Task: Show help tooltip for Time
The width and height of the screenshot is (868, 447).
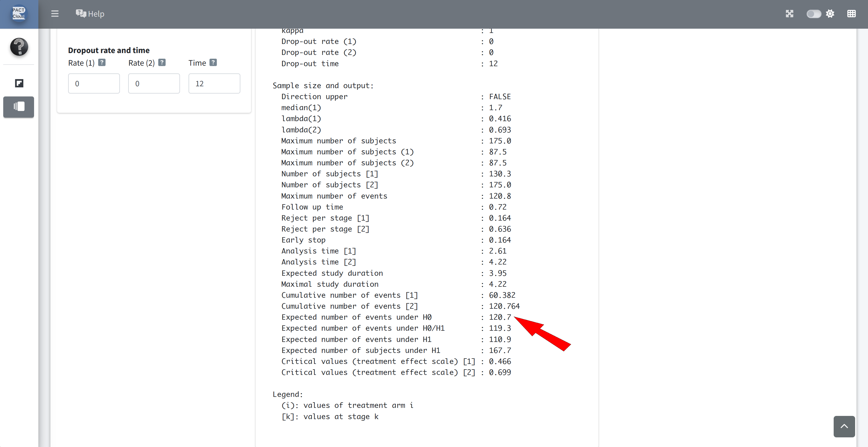Action: tap(213, 63)
